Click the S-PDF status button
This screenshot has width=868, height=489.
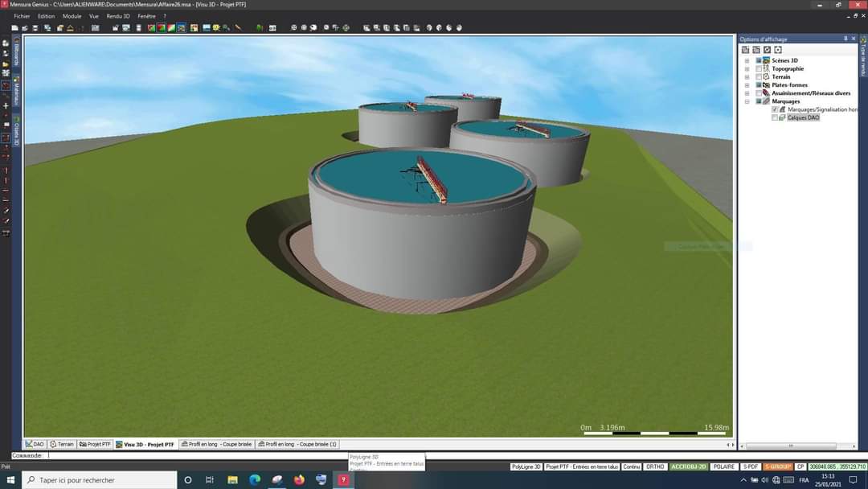(x=751, y=466)
